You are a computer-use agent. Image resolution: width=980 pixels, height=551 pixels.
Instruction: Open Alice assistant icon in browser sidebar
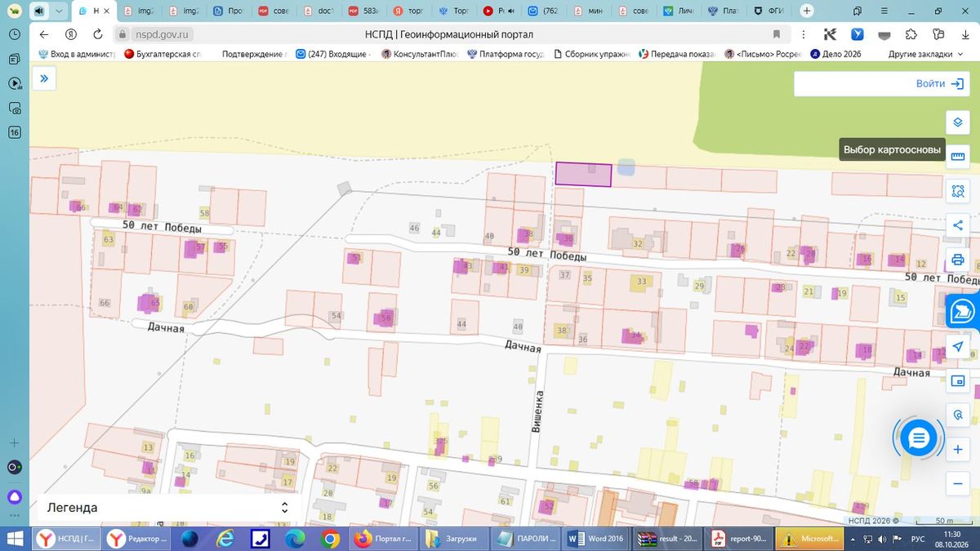coord(14,497)
